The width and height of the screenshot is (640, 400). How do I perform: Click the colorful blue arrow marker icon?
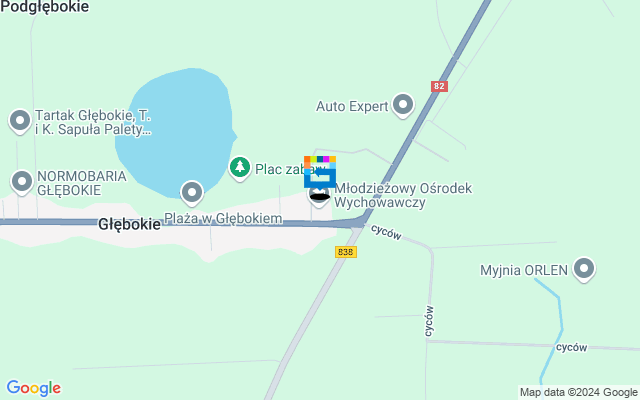coord(320,171)
